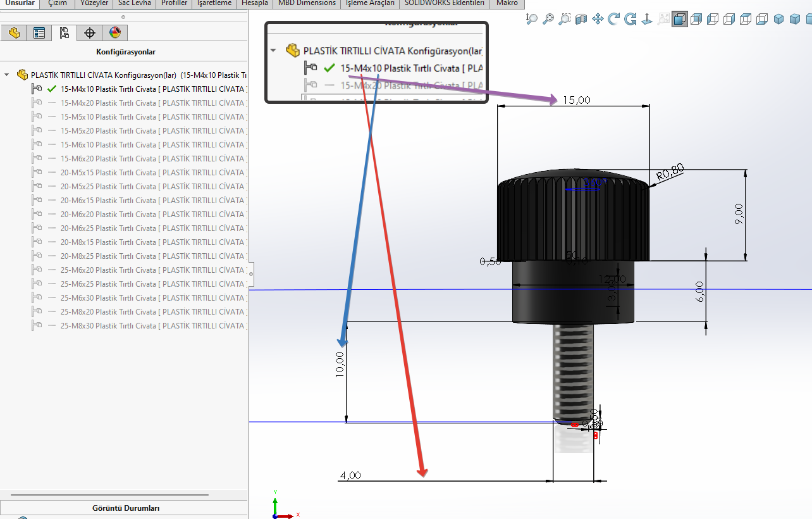The height and width of the screenshot is (519, 812).
Task: Click the Normal To view icon
Action: pyautogui.click(x=647, y=20)
